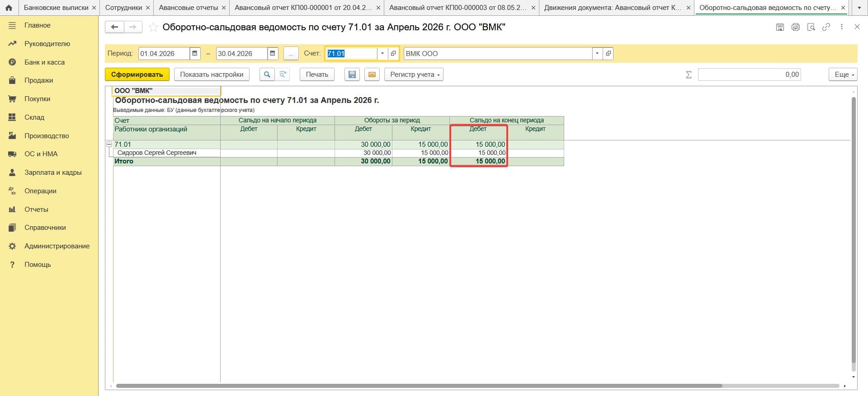Open account 71.01 card via the square icon
The image size is (868, 396).
tap(393, 53)
